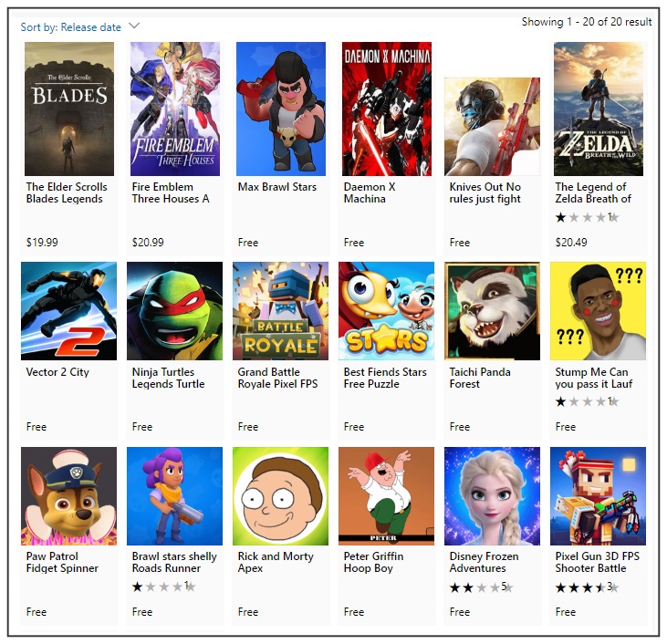
Task: Select the Zelda Breath of the Wild cover
Action: (x=599, y=109)
